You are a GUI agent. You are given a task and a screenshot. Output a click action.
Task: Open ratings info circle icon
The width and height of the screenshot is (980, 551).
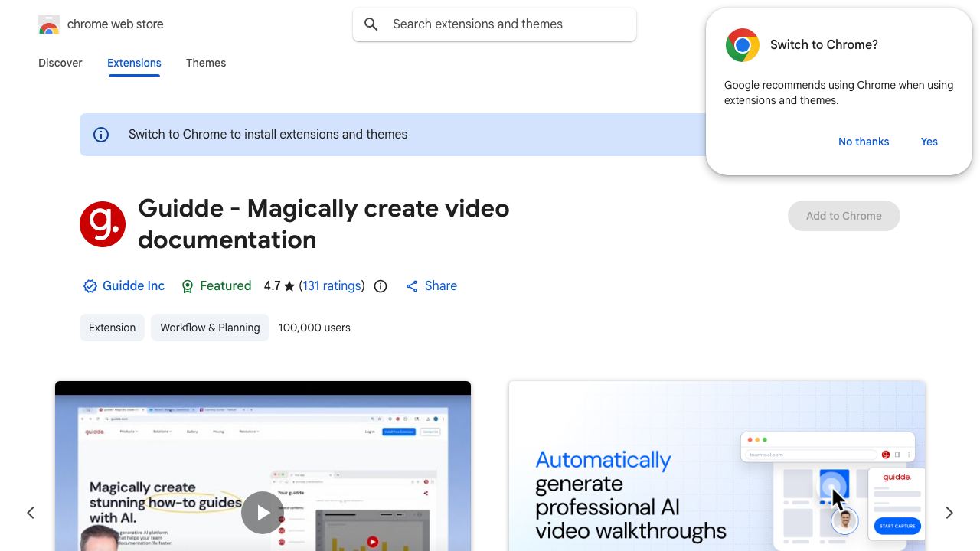[381, 286]
